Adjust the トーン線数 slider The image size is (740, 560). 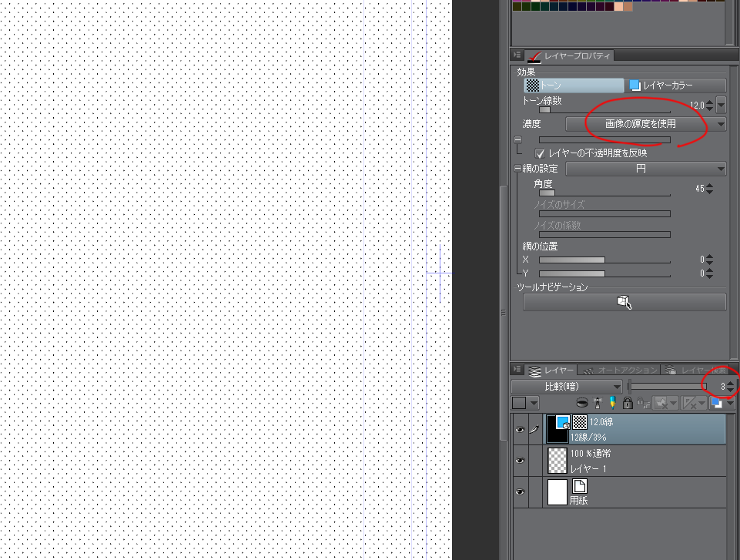coord(604,110)
